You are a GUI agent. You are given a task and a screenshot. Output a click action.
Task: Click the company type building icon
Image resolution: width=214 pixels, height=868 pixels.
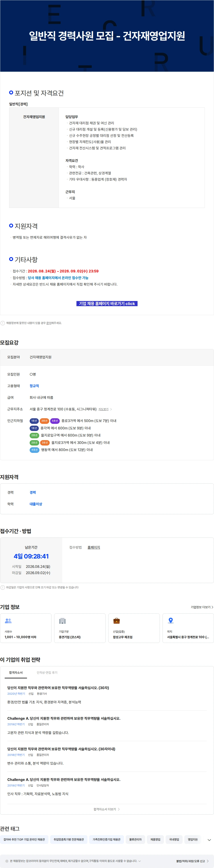[62, 620]
